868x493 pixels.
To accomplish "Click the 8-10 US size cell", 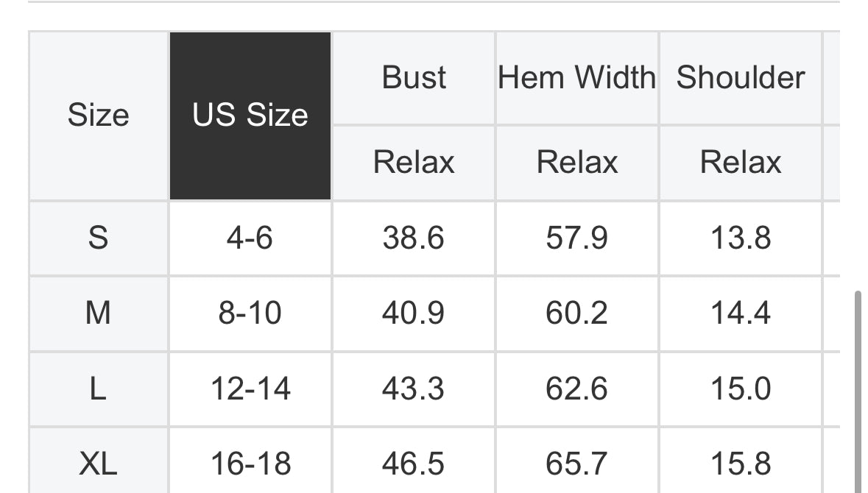I will tap(250, 313).
